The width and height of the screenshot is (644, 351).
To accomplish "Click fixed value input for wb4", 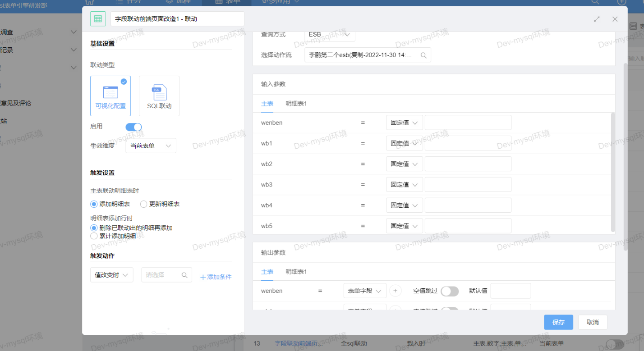I will pyautogui.click(x=468, y=205).
